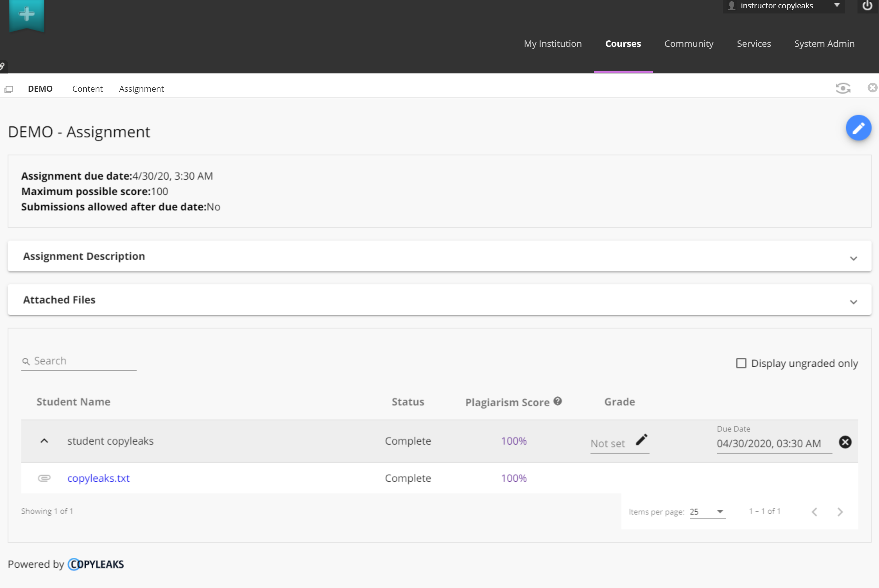The image size is (879, 588).
Task: Click the course menu icon beside DEMO
Action: (x=9, y=89)
